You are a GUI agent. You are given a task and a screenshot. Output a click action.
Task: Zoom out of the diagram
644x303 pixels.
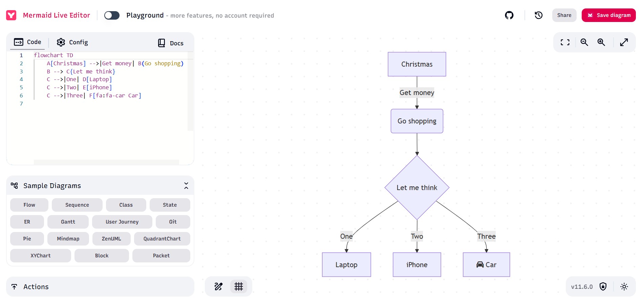tap(584, 42)
